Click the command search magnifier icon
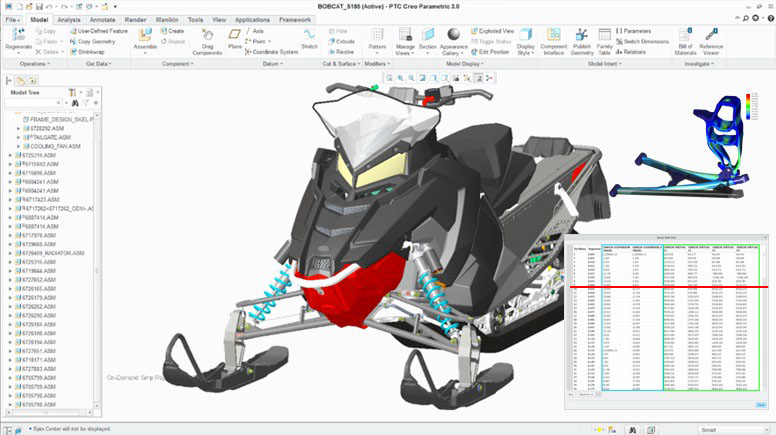This screenshot has width=776, height=435. (746, 18)
